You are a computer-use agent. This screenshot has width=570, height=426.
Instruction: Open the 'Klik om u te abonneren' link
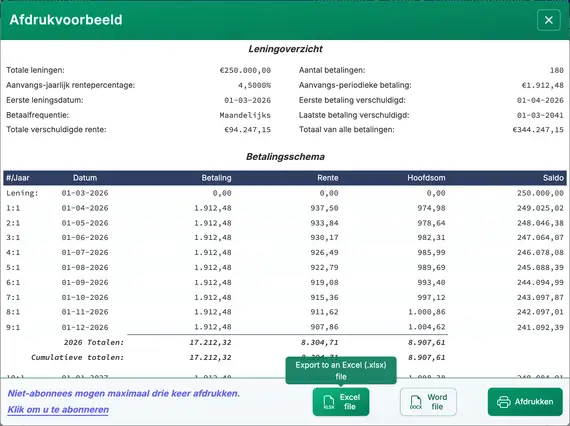(x=58, y=410)
